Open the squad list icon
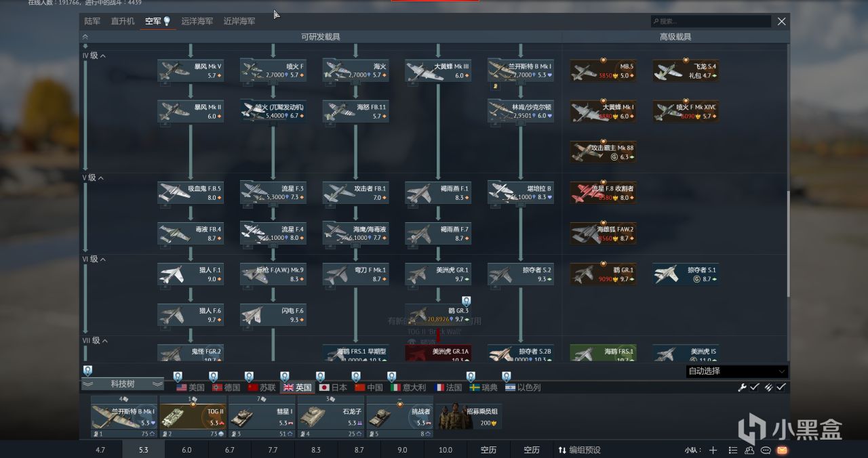The height and width of the screenshot is (458, 868). coord(733,450)
